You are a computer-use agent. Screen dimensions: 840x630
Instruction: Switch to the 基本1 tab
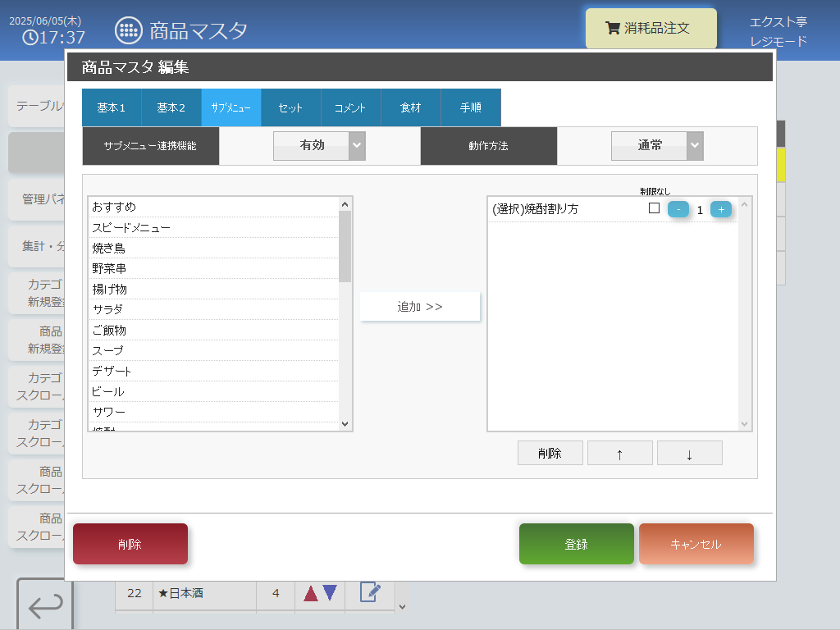click(112, 107)
